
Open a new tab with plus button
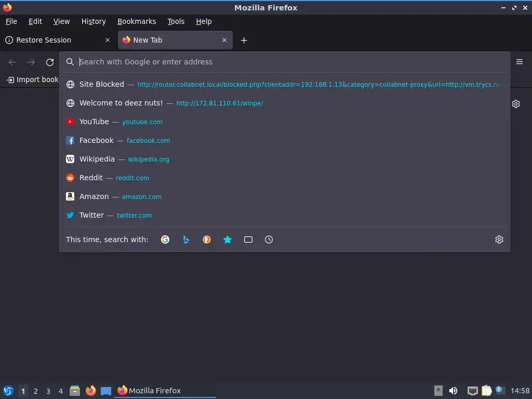tap(244, 41)
